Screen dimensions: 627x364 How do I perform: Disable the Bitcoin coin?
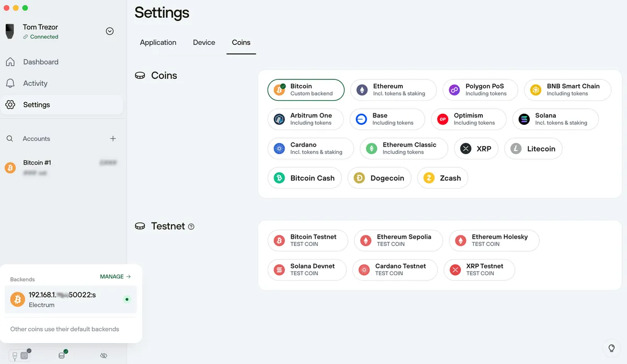coord(306,90)
